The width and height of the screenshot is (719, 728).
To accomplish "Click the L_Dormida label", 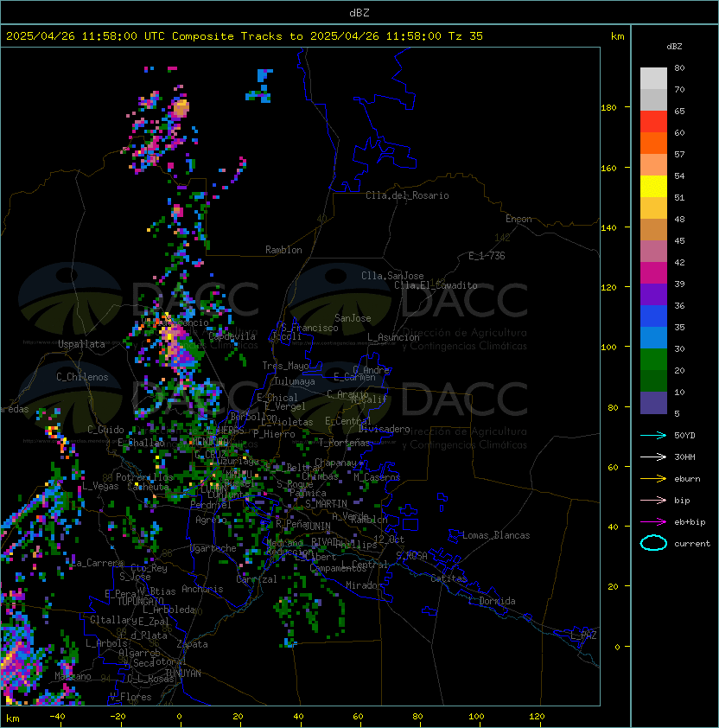I will point(492,601).
